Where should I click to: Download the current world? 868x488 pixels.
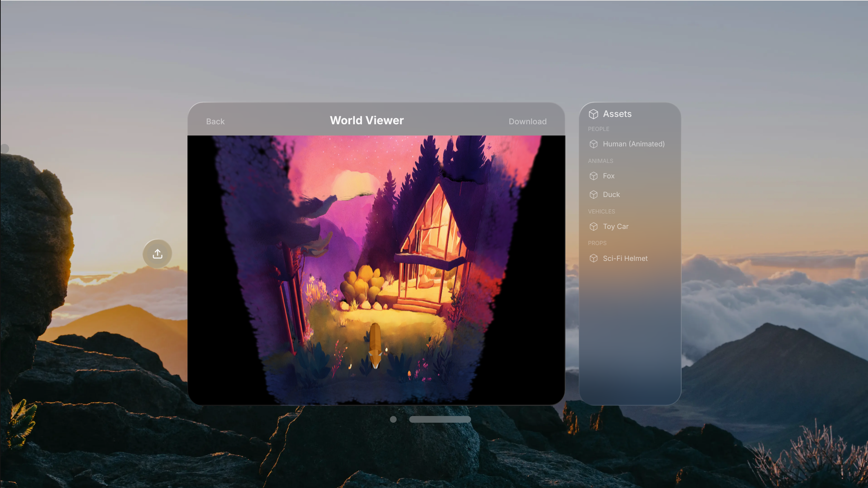pos(527,121)
